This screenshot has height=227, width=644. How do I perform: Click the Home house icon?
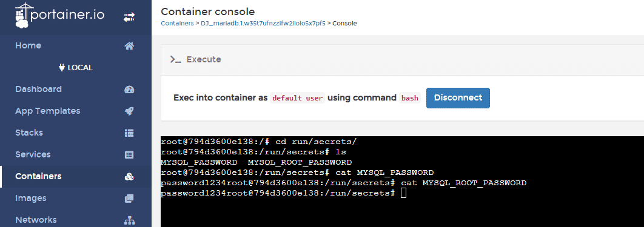(x=129, y=46)
